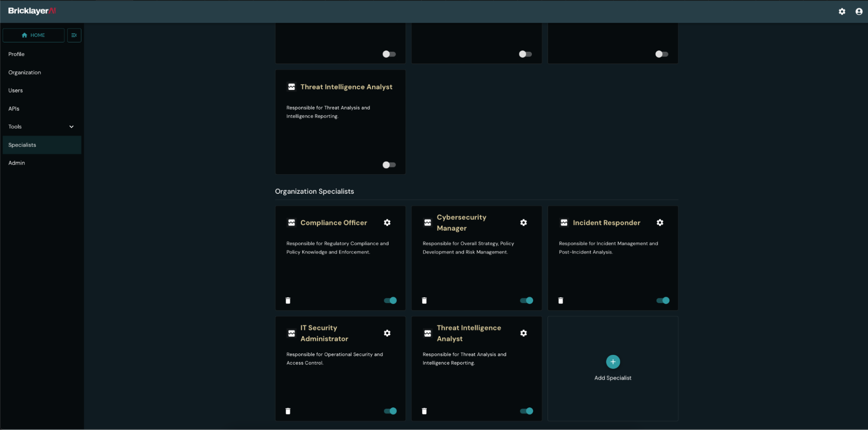Navigate to APIs via sidebar link
The width and height of the screenshot is (868, 430).
[x=14, y=108]
